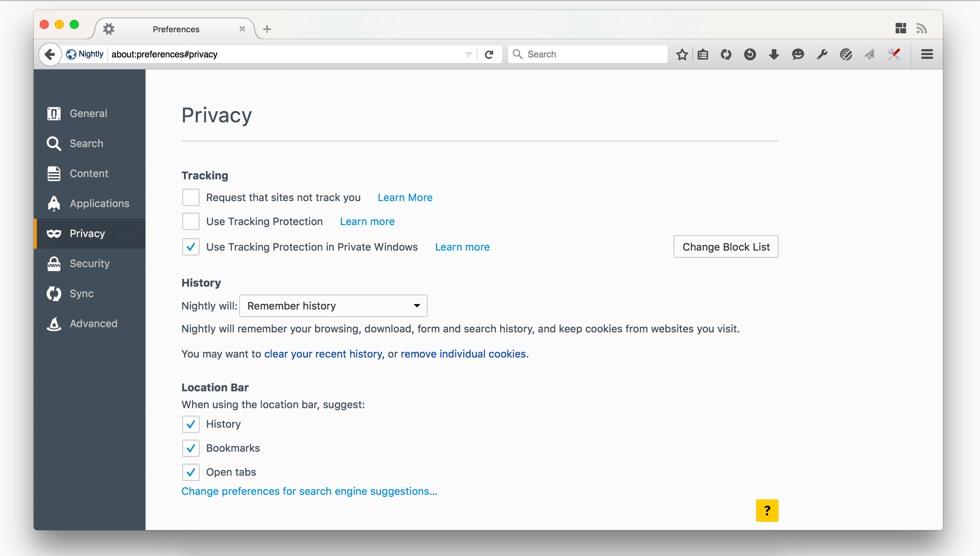Click the yellow help question mark
The width and height of the screenshot is (980, 556).
[x=767, y=511]
